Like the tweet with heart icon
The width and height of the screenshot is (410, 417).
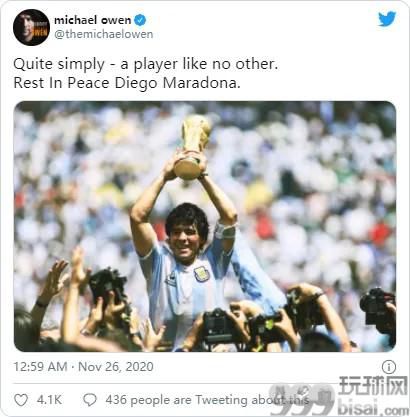(21, 400)
